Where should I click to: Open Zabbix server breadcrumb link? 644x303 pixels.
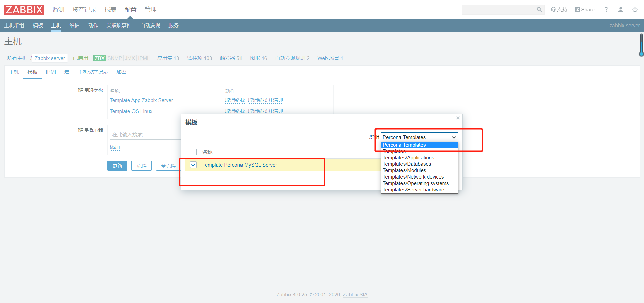pos(50,58)
